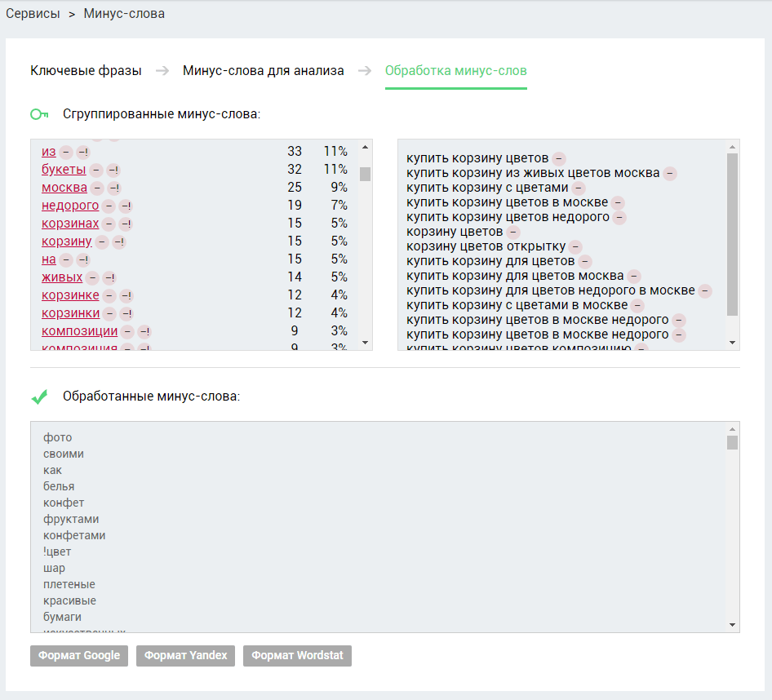Click the minus icon beside «корзинке»
Screen dimensions: 772x700
pos(109,296)
